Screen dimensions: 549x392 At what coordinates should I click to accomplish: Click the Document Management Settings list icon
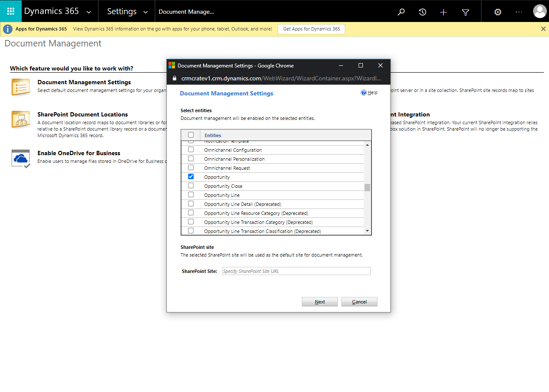(x=20, y=87)
